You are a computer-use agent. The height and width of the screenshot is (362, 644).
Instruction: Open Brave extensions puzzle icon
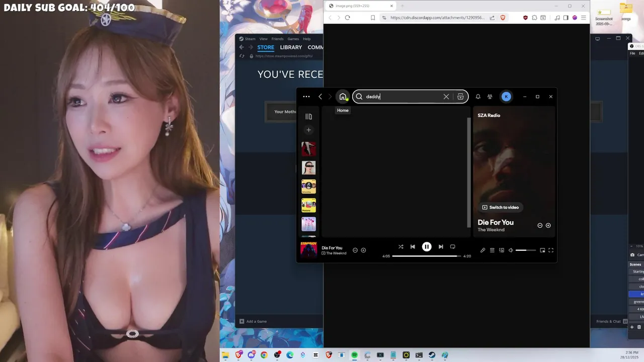point(534,18)
